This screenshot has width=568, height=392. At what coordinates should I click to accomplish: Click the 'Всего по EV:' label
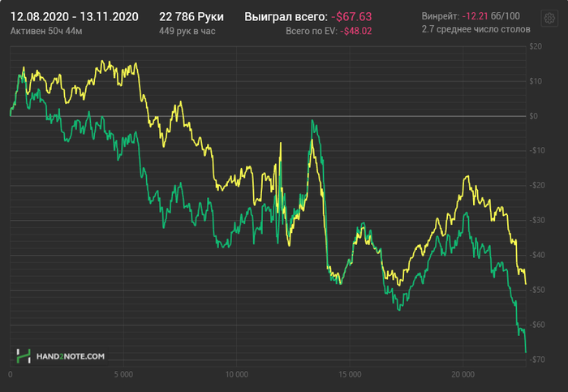coord(312,31)
